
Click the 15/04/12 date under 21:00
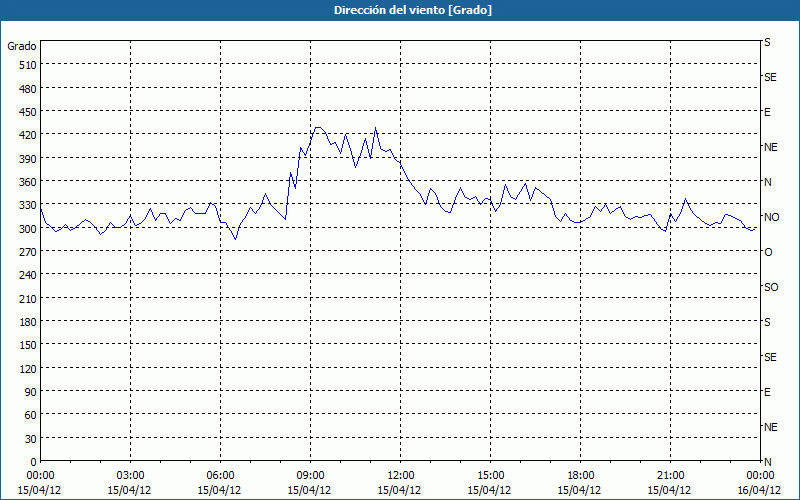tap(669, 490)
